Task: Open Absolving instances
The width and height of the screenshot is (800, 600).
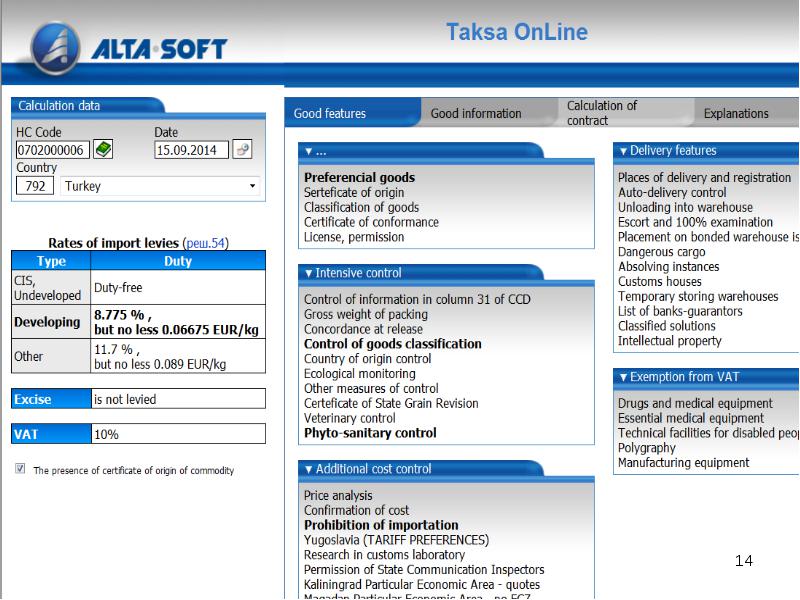Action: click(x=669, y=266)
